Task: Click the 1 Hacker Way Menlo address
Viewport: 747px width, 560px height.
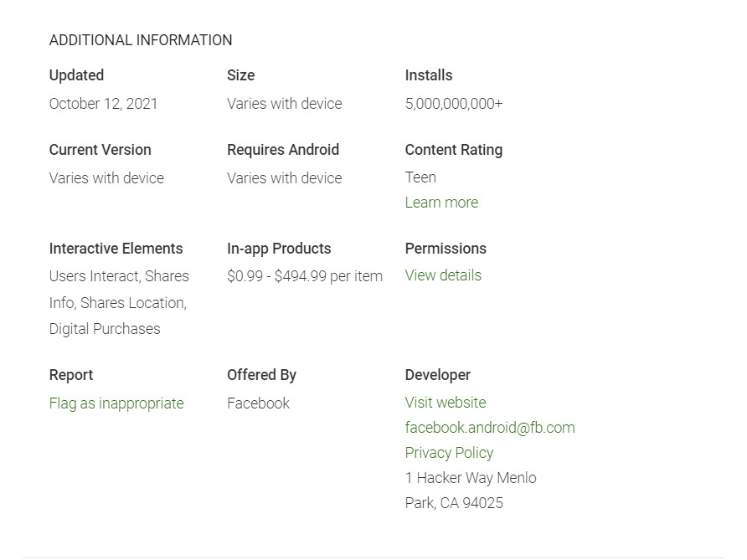Action: click(471, 478)
